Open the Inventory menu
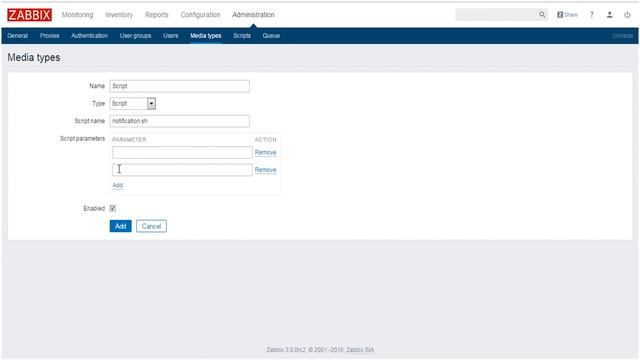Viewport: 640px width, 360px height. tap(119, 15)
